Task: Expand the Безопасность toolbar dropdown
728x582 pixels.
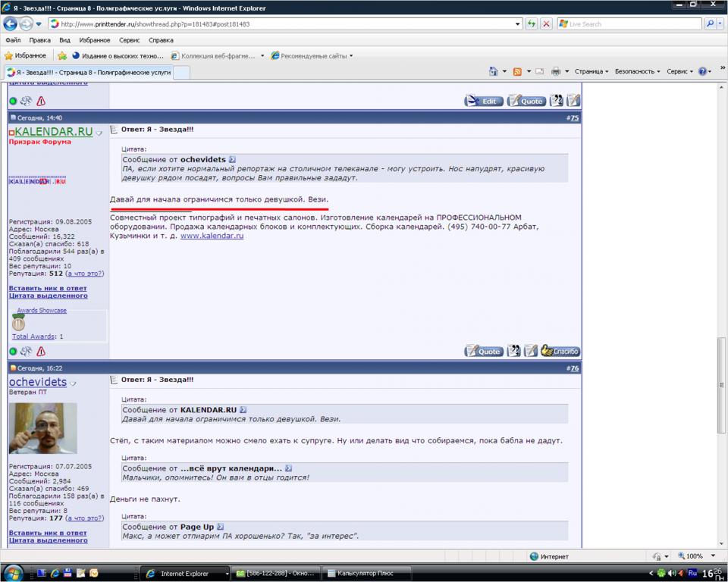Action: click(x=636, y=71)
